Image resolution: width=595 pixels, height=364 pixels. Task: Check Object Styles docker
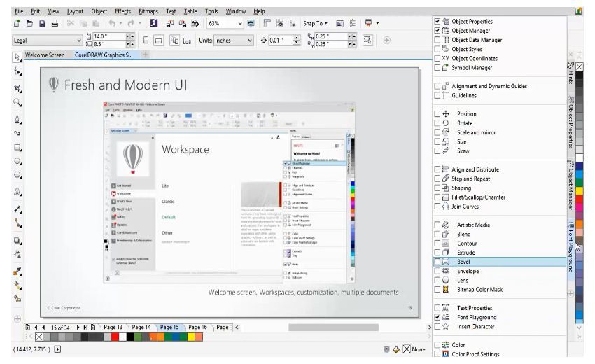coord(437,49)
